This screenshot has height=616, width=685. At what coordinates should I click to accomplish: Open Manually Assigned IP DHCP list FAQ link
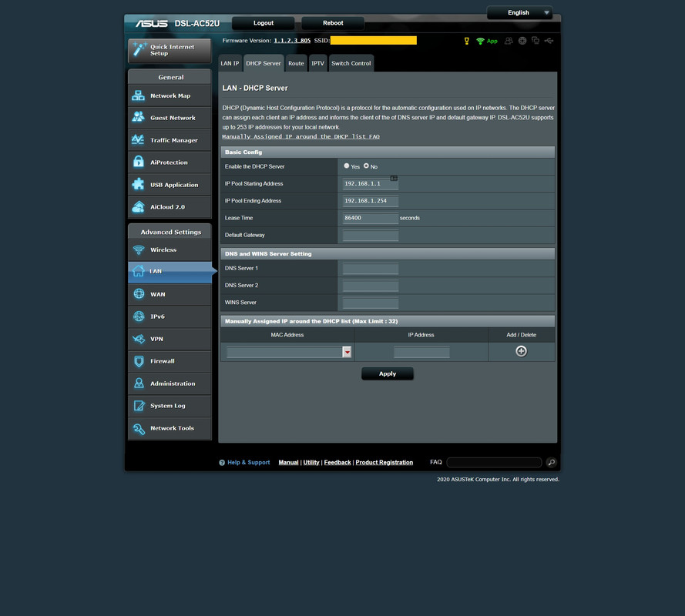click(x=301, y=136)
